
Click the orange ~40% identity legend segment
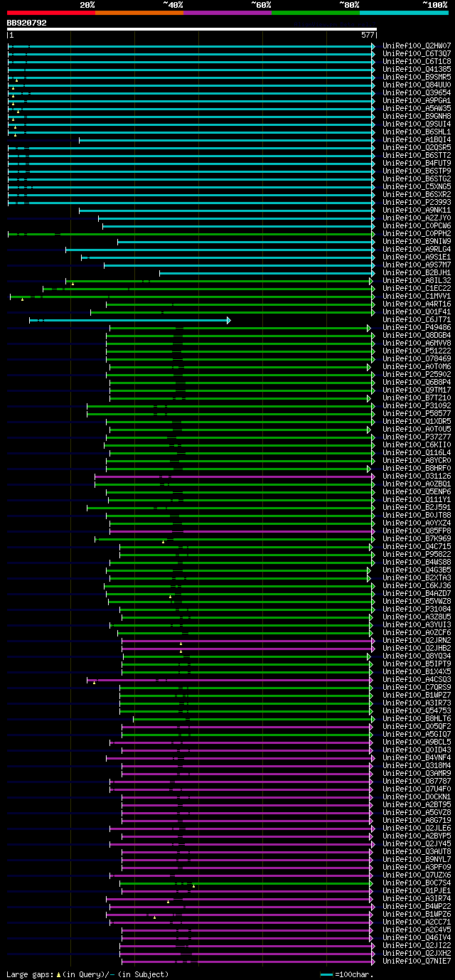click(x=139, y=12)
